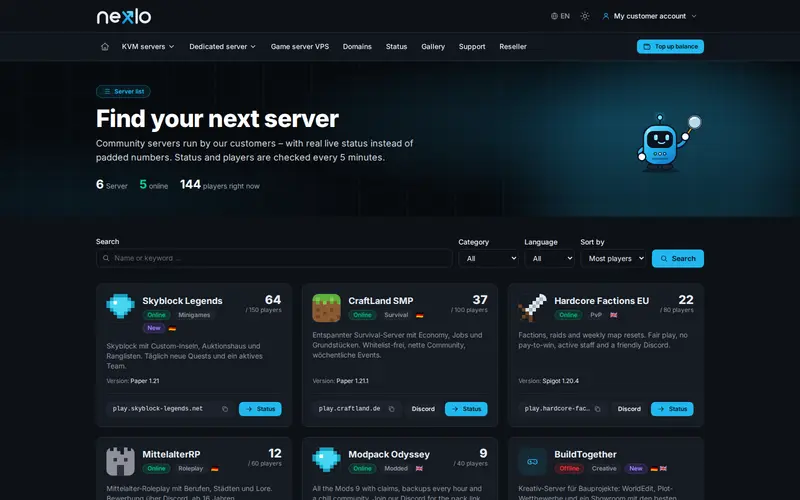Copy play.skyblock-legends.net address icon
This screenshot has height=500, width=800.
pyautogui.click(x=225, y=409)
